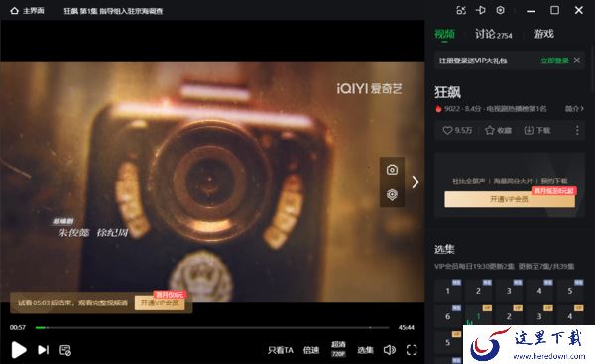Click the hexagon icon below the camera button

coord(392,194)
